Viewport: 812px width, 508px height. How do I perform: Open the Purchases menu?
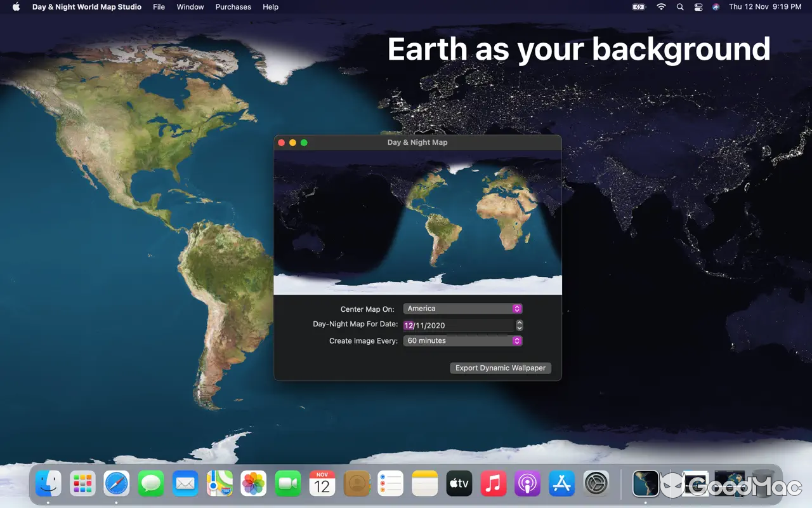233,7
